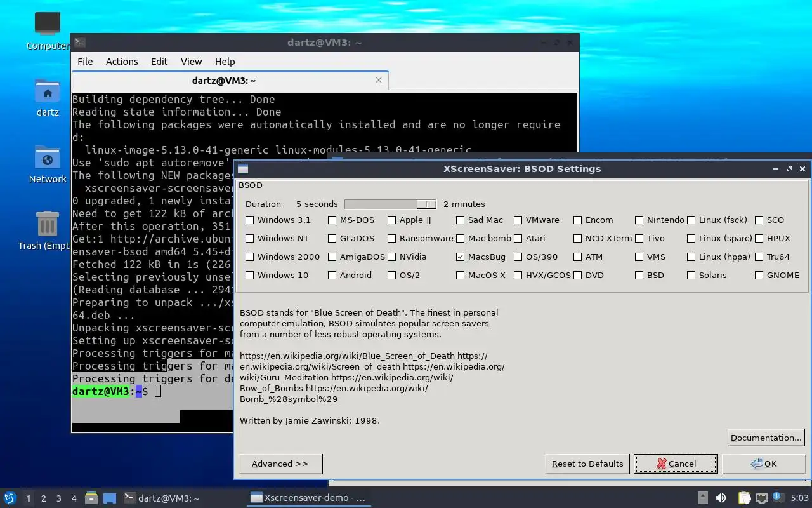Enable the Linux (fsck) checkbox
812x508 pixels.
[x=691, y=220]
